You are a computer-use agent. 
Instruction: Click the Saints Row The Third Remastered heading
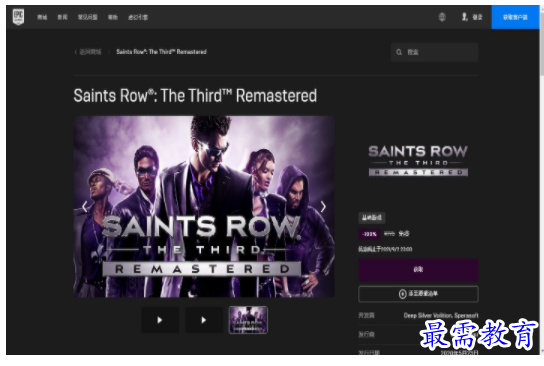(195, 96)
